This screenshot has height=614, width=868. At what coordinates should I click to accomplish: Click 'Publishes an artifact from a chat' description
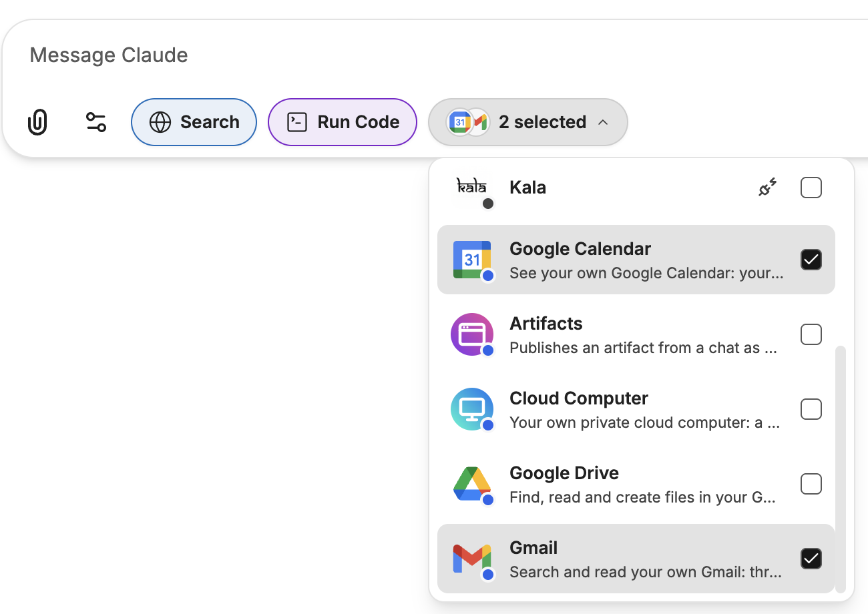click(644, 348)
